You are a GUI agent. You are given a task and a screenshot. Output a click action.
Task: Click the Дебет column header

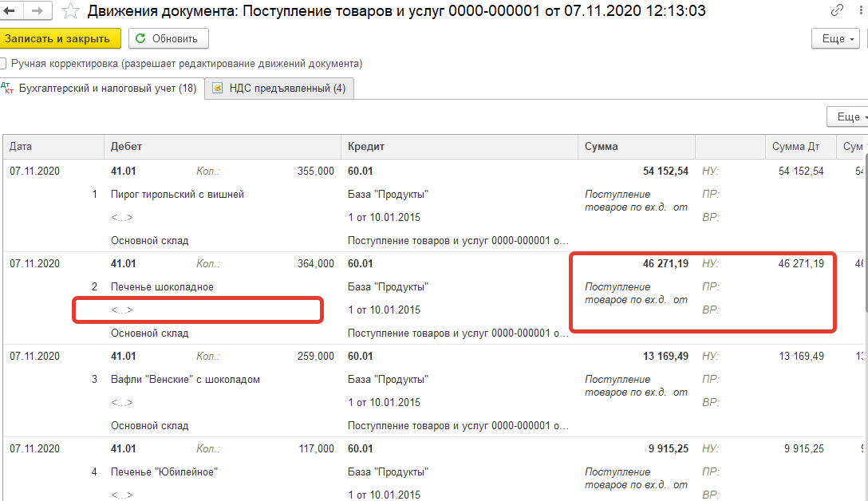[222, 147]
